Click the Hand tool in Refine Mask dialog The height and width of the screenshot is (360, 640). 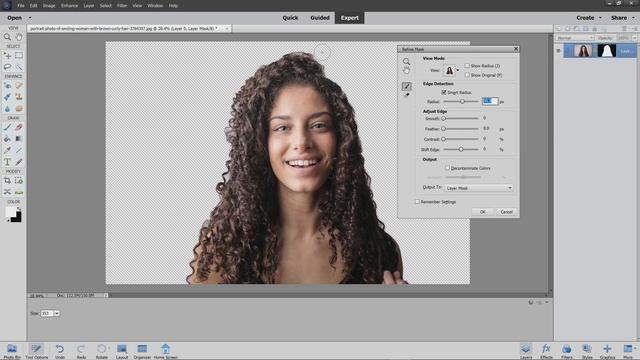coord(407,71)
